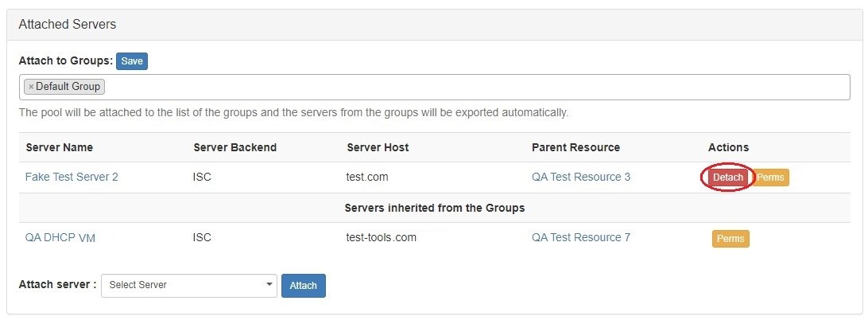Select the test.com host cell

(367, 177)
